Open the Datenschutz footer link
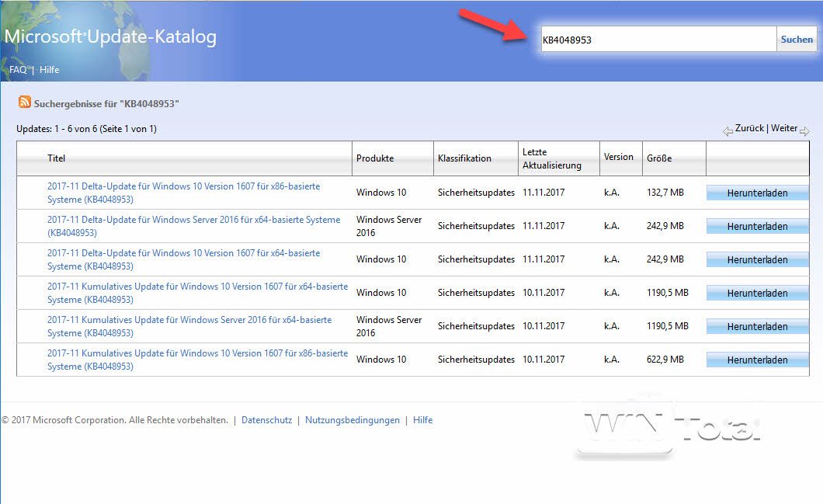The height and width of the screenshot is (504, 823). [x=266, y=420]
